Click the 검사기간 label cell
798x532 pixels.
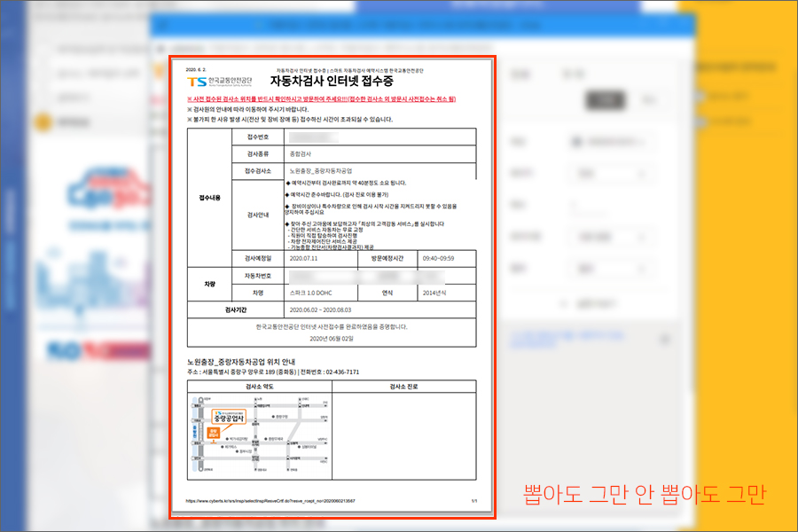click(x=236, y=310)
